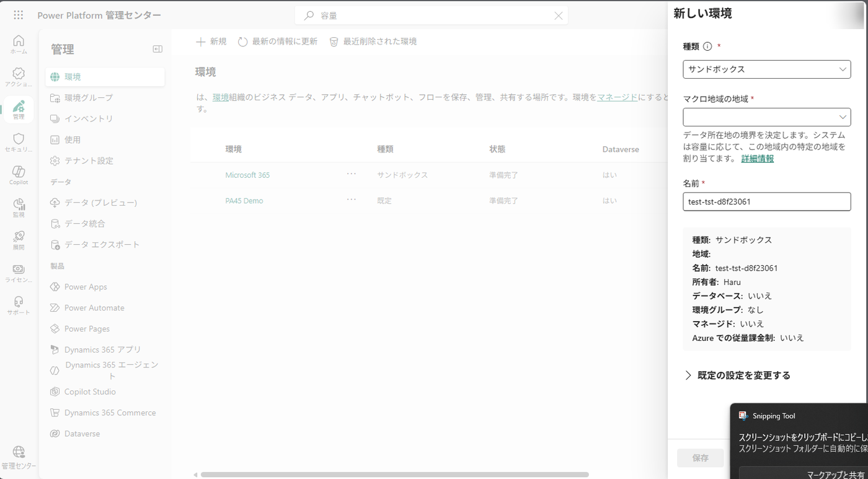Open the サポート headset rail icon
Image resolution: width=868 pixels, height=479 pixels.
point(19,305)
